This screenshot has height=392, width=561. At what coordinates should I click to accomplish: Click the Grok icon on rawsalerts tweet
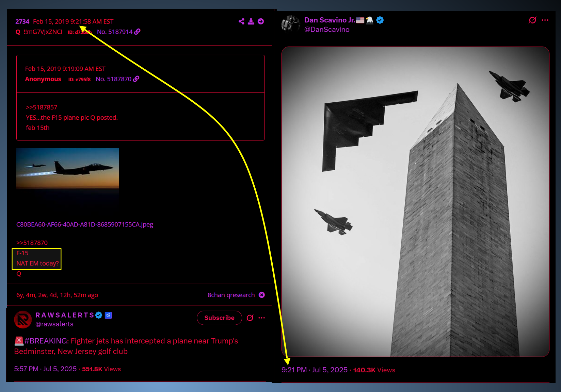point(250,318)
